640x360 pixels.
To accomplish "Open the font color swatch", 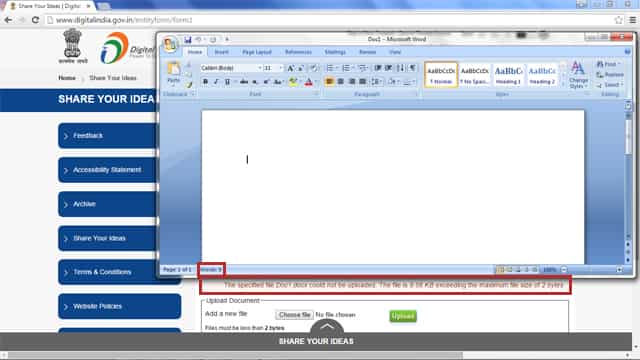I will (309, 82).
